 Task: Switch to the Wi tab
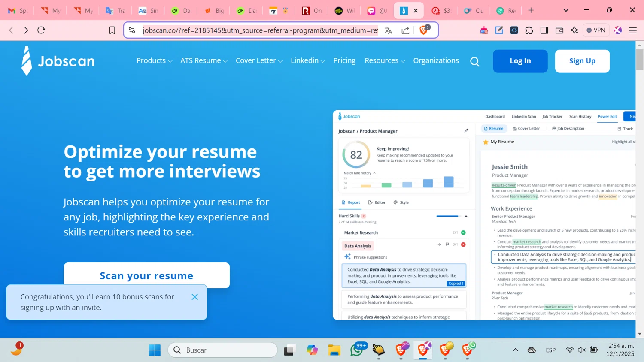point(345,11)
